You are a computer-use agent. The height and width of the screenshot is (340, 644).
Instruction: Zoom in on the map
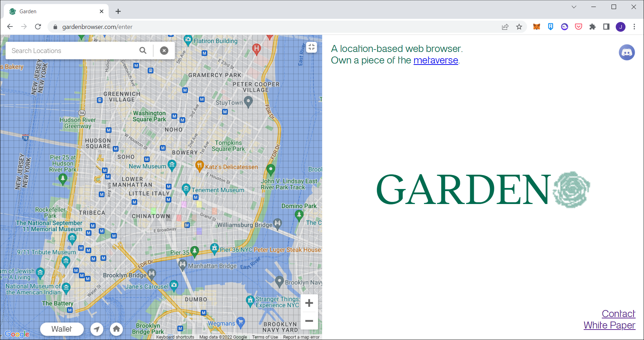[309, 303]
